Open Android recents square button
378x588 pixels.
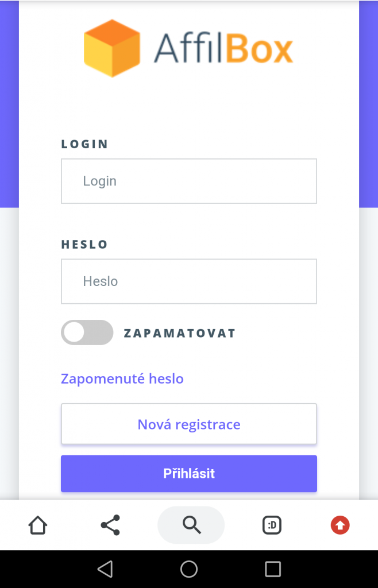tap(273, 569)
